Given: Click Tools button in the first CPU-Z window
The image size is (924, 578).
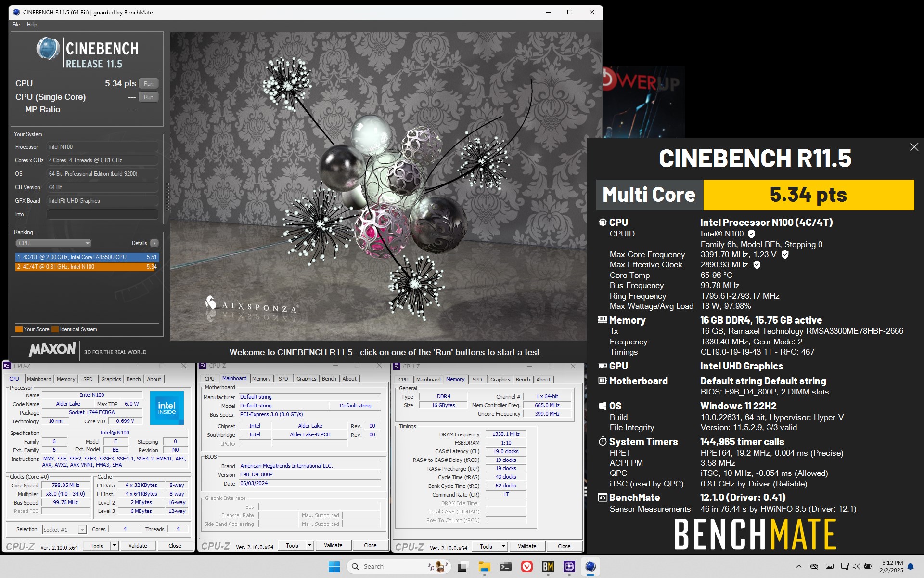Looking at the screenshot, I should pos(97,546).
